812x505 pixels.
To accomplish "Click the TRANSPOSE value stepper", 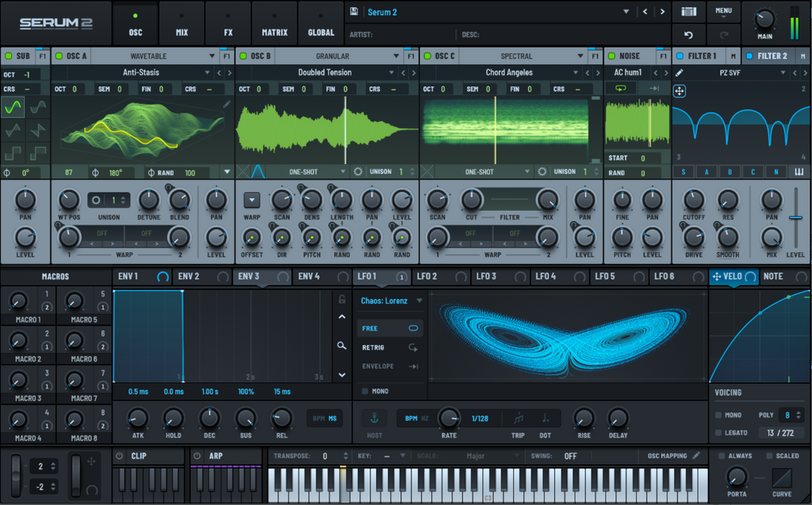I will [346, 456].
